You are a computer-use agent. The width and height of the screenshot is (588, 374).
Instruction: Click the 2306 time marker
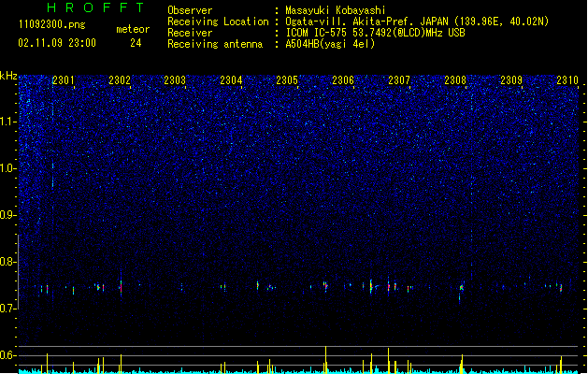tap(343, 80)
